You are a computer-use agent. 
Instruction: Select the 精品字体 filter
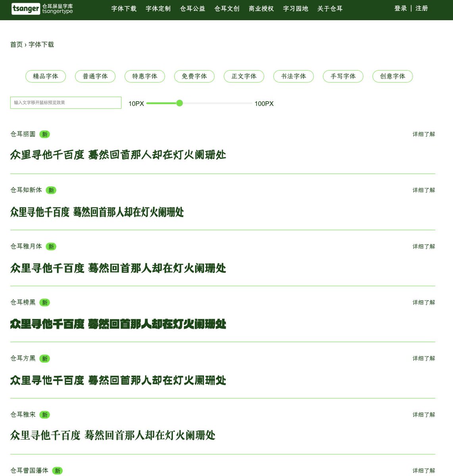pos(46,76)
